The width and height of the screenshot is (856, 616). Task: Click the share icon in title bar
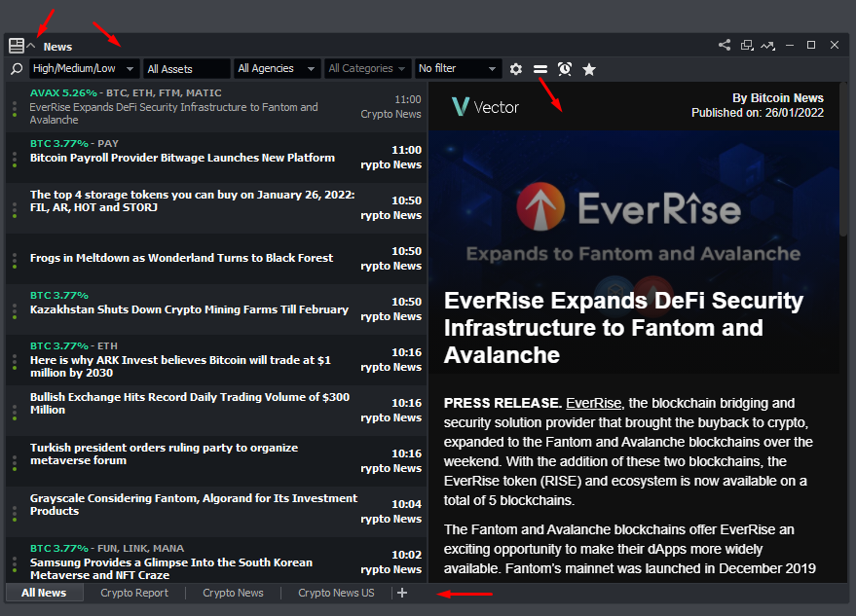point(725,46)
